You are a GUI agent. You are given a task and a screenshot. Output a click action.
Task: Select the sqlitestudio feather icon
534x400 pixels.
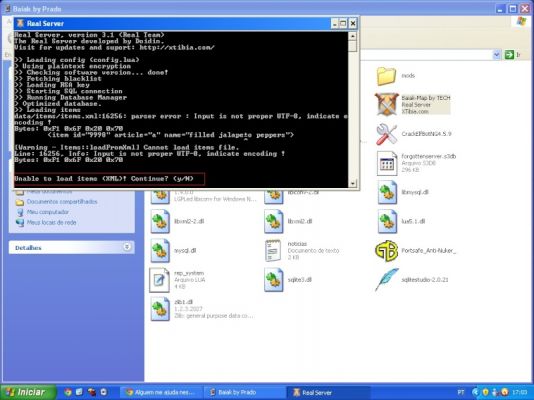tap(387, 280)
